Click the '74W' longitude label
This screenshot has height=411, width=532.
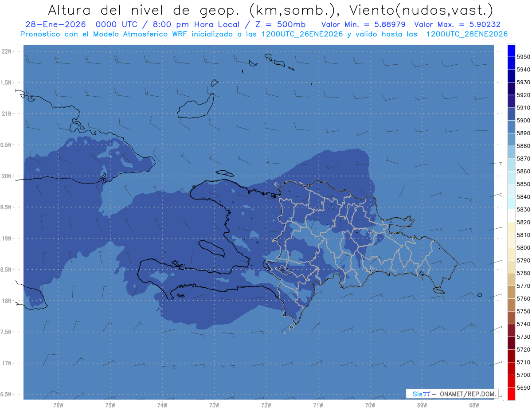coord(162,405)
